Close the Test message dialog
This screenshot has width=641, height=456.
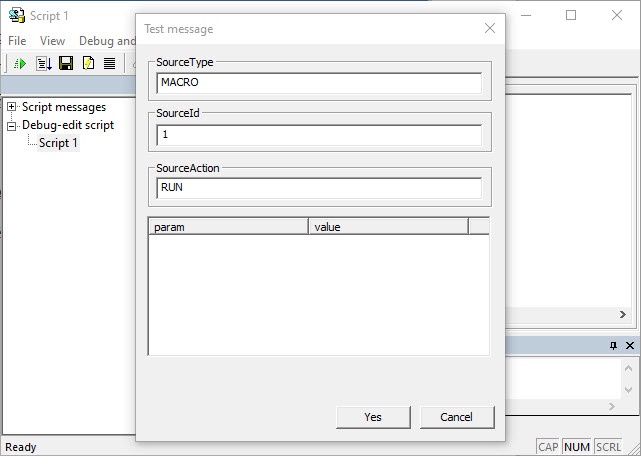pos(490,28)
